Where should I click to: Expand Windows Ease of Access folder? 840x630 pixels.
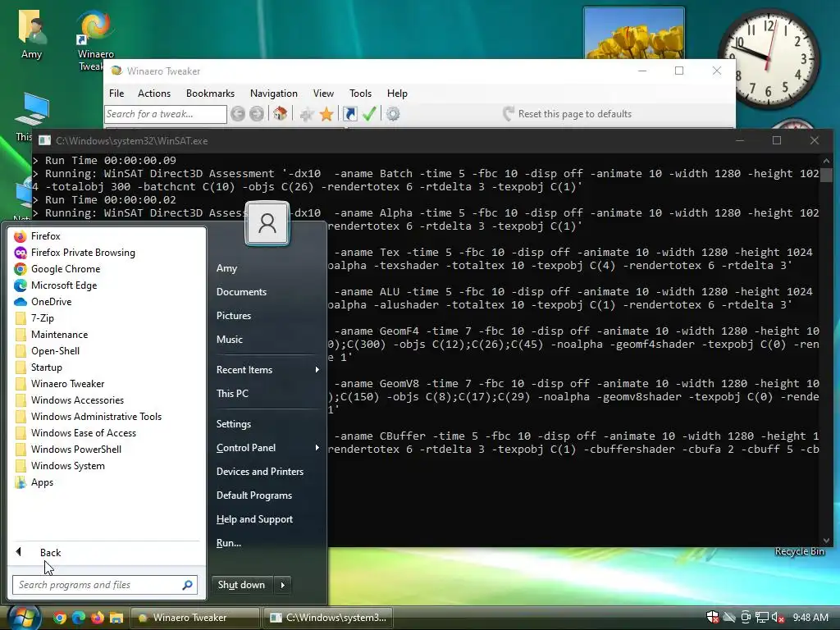(x=107, y=433)
